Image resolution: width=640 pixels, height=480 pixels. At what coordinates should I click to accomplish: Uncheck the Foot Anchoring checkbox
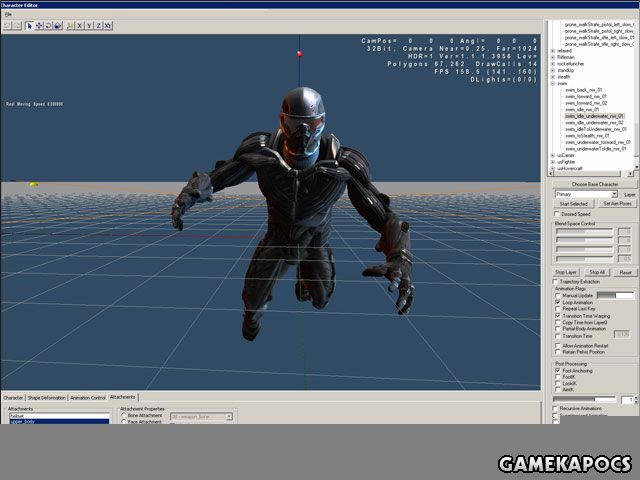coord(558,371)
